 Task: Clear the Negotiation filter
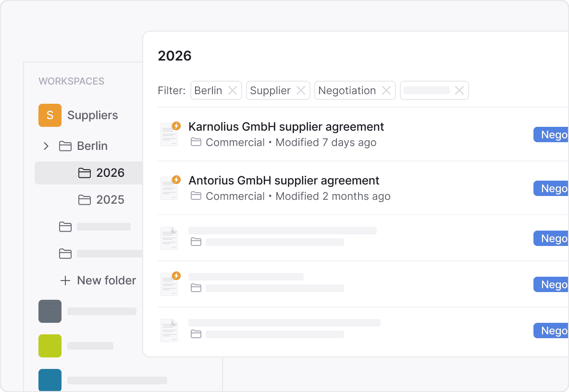386,90
